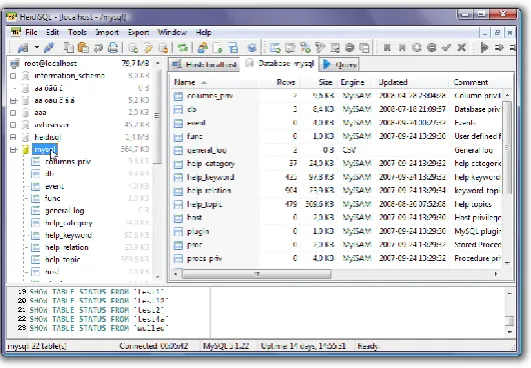Screen dimensions: 531x368
Task: Sort list by the Rows column header
Action: pyautogui.click(x=279, y=82)
